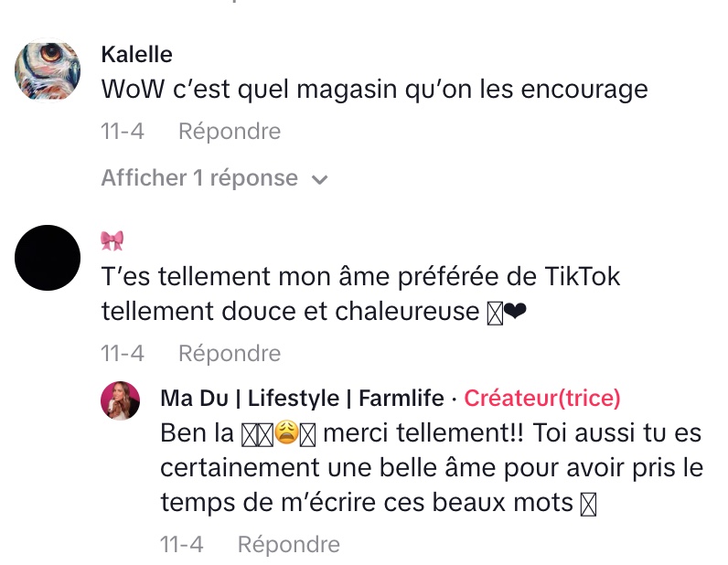The width and height of the screenshot is (728, 565).
Task: Select Kalelle's "WoW c'est quel magasin" comment
Action: (374, 90)
